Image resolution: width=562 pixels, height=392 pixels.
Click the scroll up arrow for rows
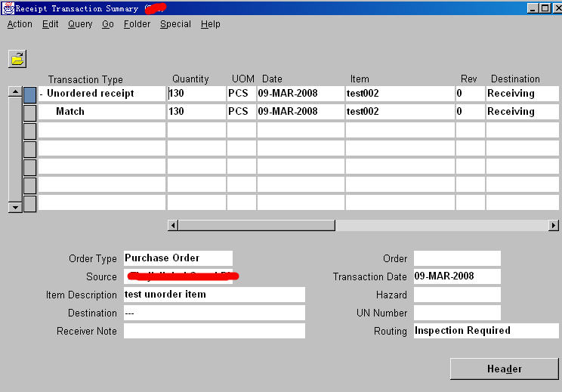tap(15, 91)
